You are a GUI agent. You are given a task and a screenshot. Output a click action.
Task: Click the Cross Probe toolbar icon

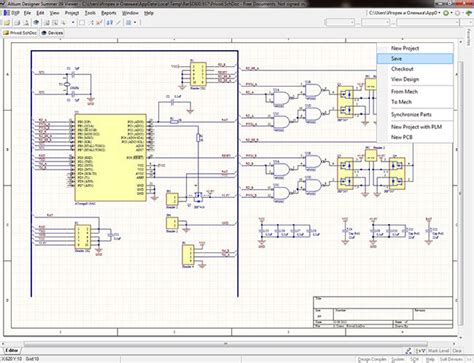119,23
